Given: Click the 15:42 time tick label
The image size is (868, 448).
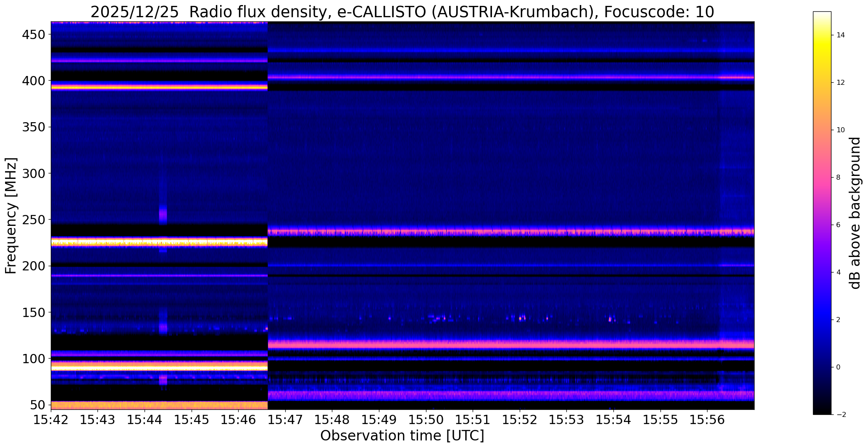Looking at the screenshot, I should (51, 420).
